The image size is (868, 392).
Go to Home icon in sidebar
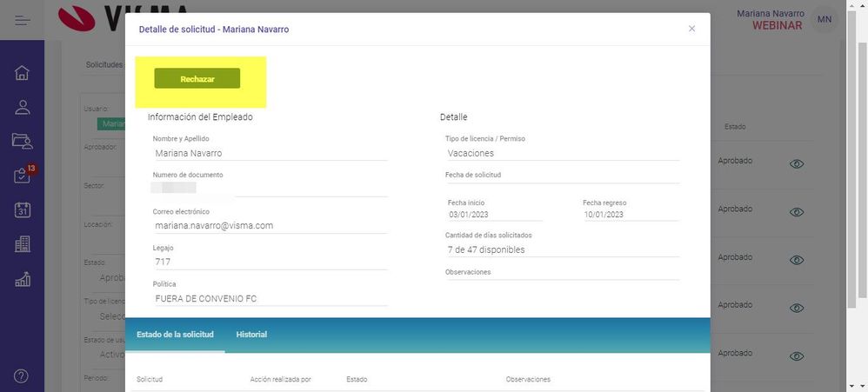[22, 72]
